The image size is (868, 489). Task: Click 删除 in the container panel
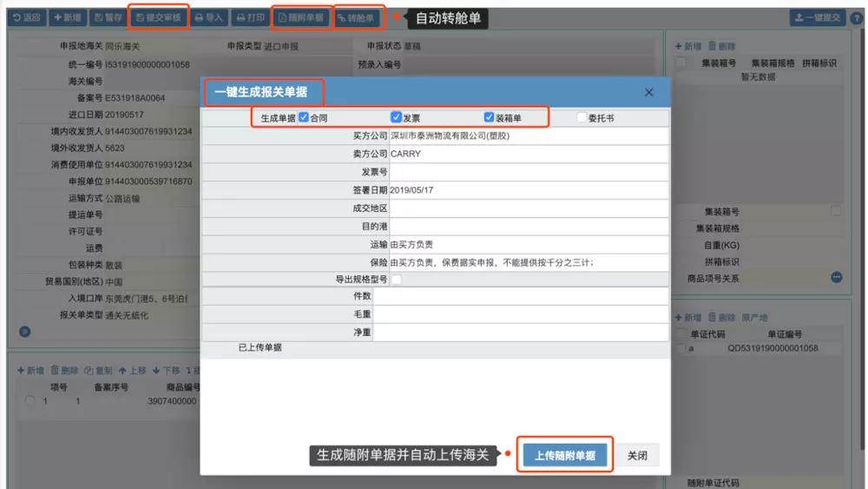722,47
